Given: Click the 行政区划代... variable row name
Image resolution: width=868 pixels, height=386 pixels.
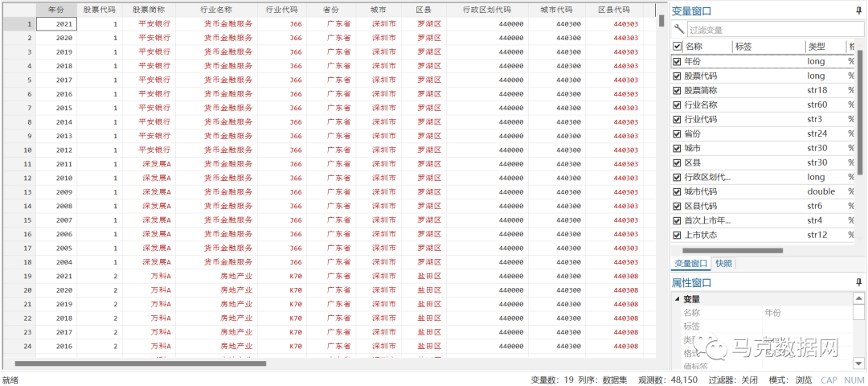Looking at the screenshot, I should pyautogui.click(x=707, y=177).
